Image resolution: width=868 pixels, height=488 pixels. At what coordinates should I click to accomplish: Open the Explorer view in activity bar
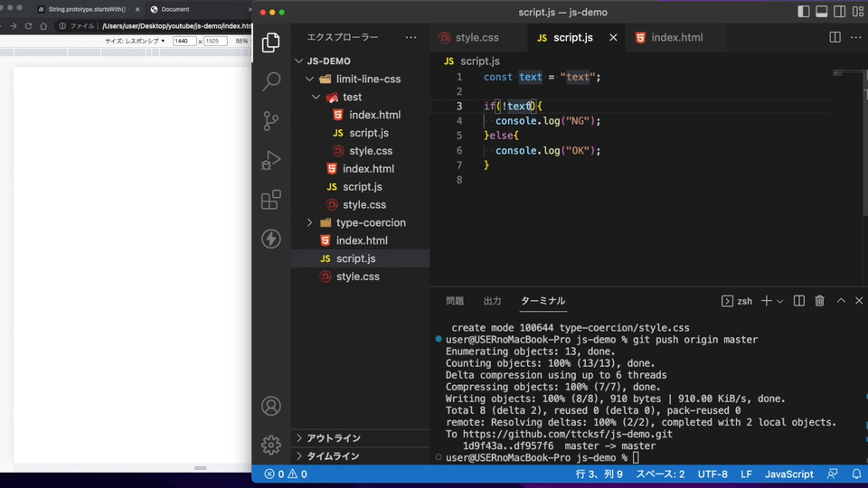270,42
